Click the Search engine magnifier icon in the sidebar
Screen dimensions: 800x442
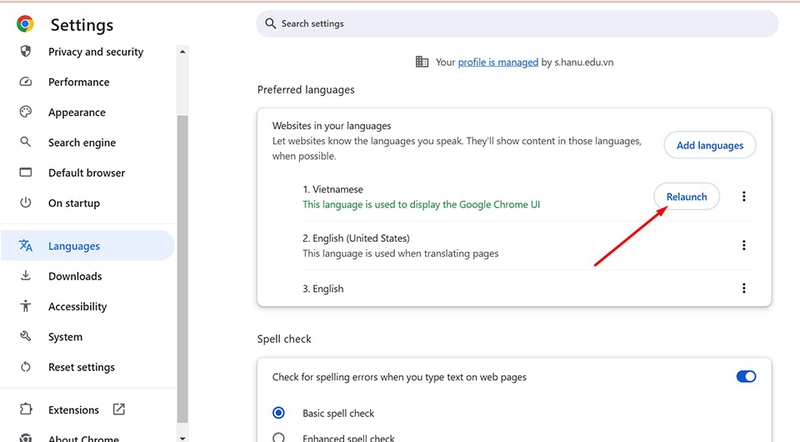tap(26, 142)
